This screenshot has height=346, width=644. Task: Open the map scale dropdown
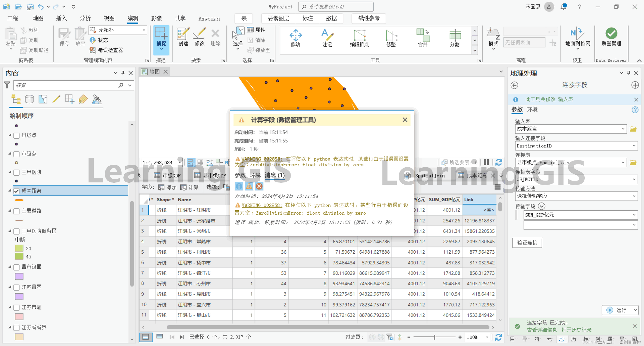[179, 162]
